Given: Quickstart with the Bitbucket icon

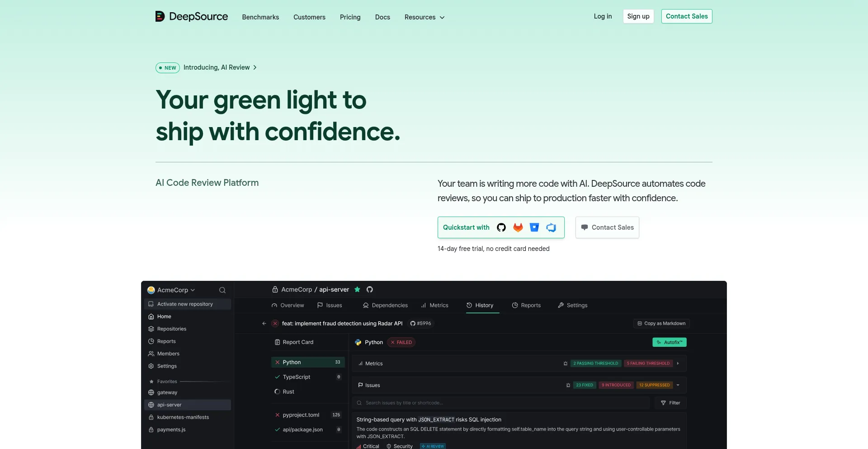Looking at the screenshot, I should click(x=534, y=227).
